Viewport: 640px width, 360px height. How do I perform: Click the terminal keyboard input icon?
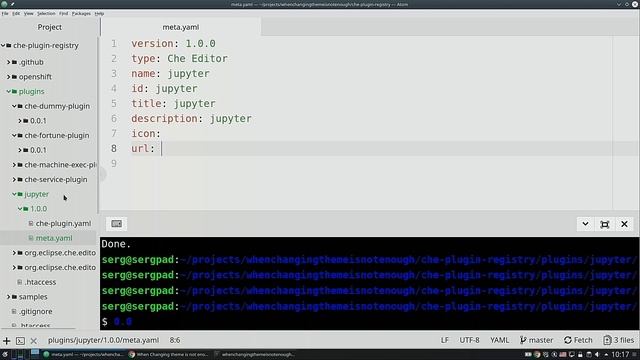(116, 224)
